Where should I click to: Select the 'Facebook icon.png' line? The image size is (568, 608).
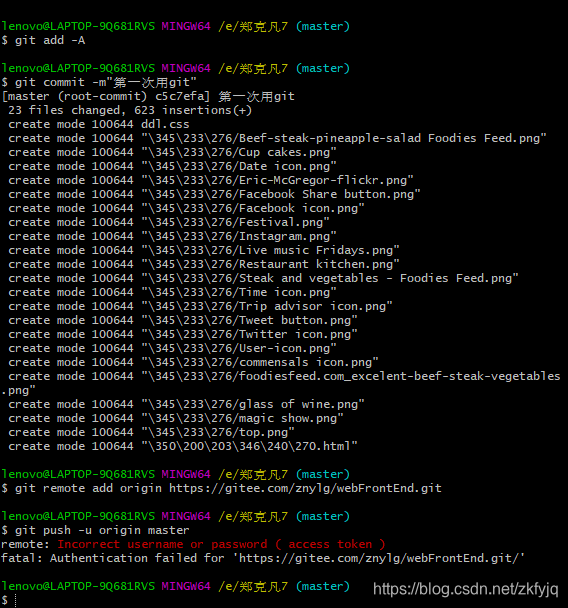186,208
